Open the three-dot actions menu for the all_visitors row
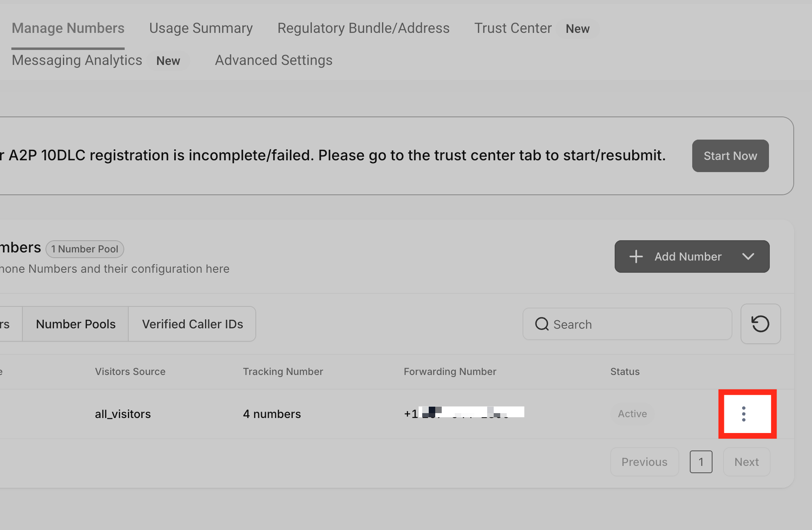 pos(744,414)
